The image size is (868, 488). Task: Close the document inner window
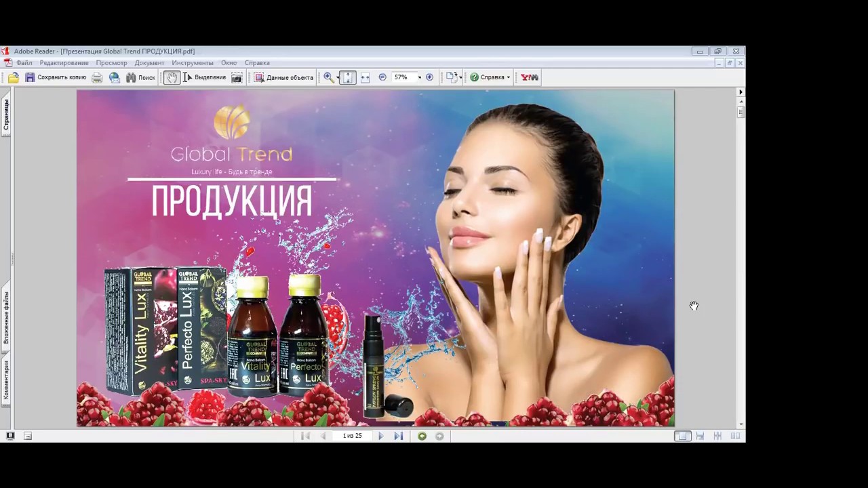click(x=740, y=63)
